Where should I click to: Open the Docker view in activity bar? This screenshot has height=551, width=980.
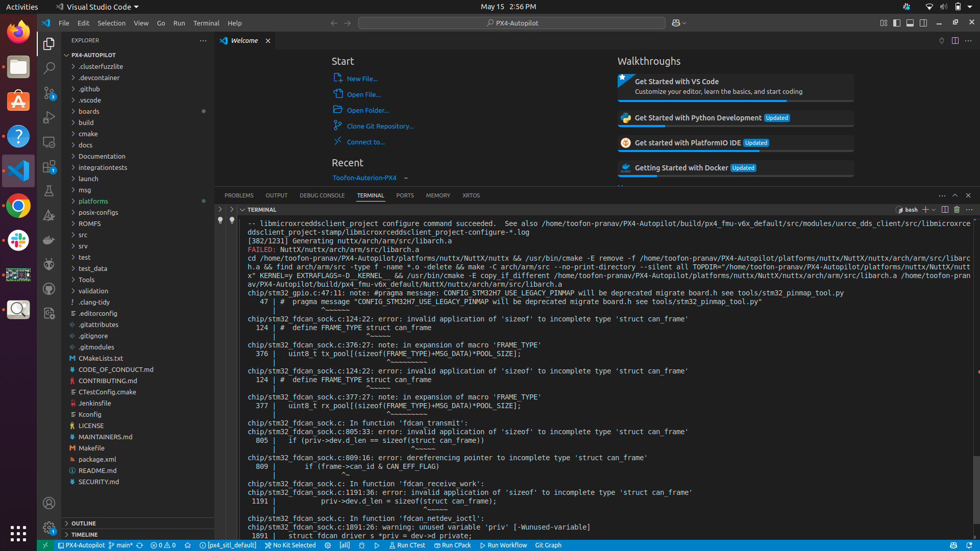point(49,240)
